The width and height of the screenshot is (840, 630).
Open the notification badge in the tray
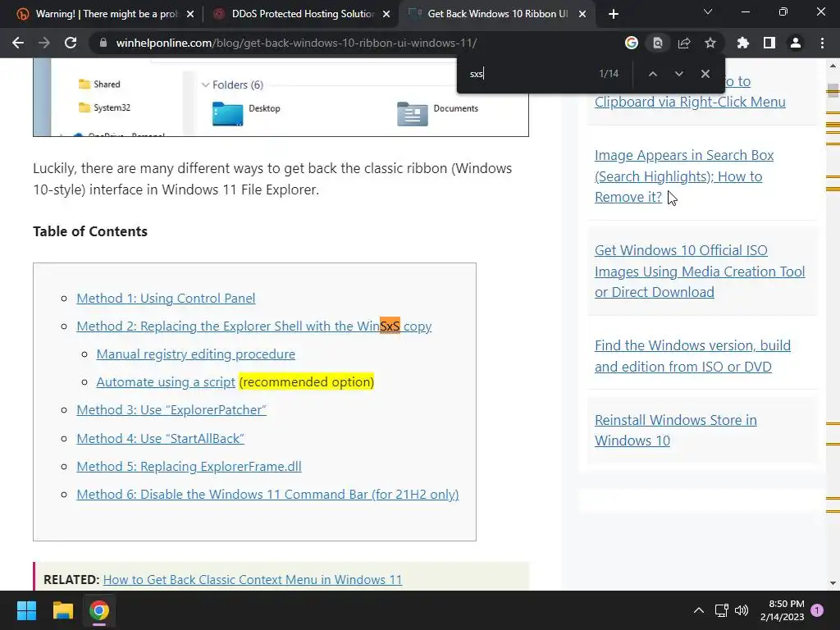[x=817, y=610]
